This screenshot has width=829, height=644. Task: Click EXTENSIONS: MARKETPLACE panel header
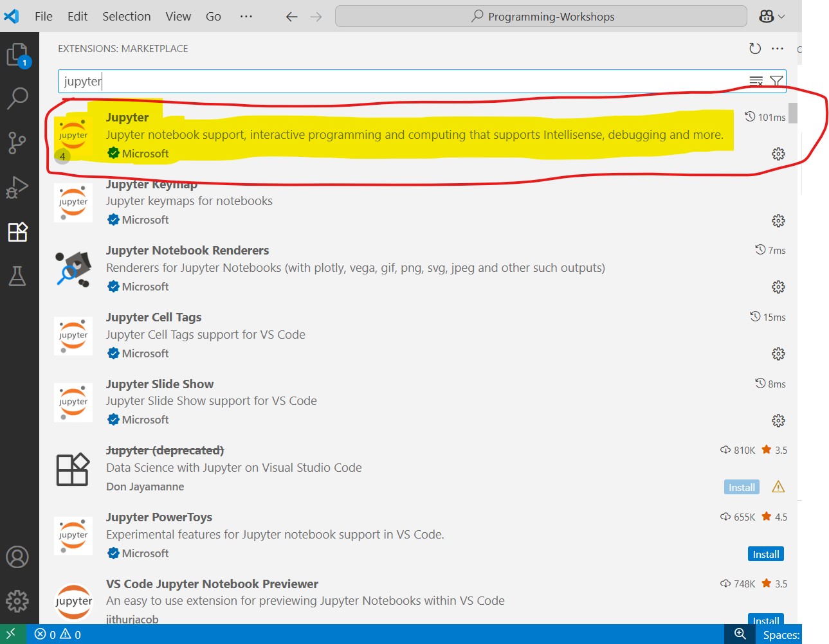click(123, 49)
